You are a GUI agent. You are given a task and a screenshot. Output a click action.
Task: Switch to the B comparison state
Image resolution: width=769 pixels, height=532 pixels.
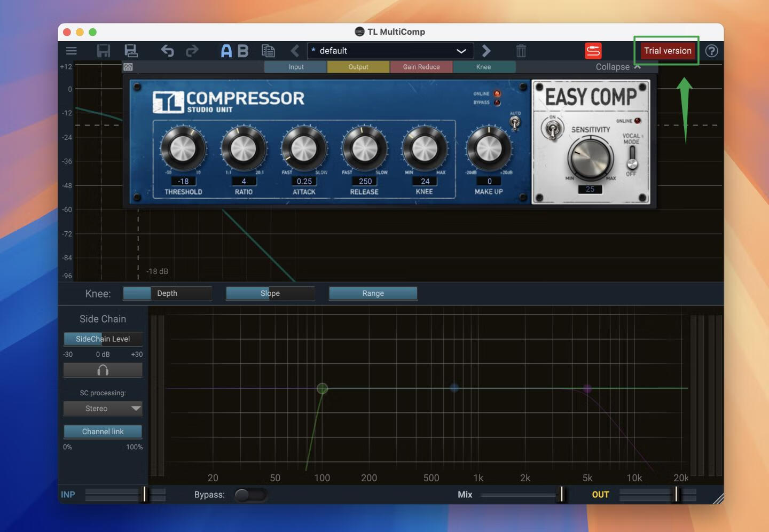243,51
